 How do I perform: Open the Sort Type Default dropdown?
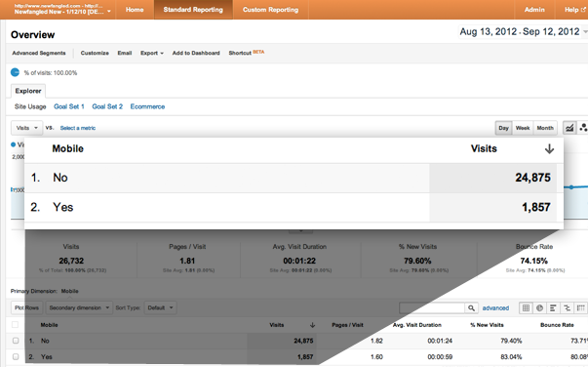click(x=160, y=307)
